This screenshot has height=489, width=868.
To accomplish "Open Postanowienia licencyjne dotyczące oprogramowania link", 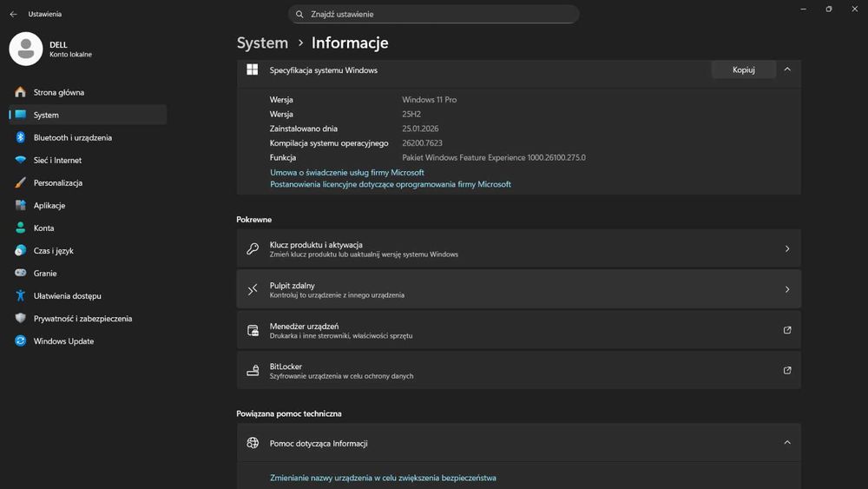I will pyautogui.click(x=391, y=184).
